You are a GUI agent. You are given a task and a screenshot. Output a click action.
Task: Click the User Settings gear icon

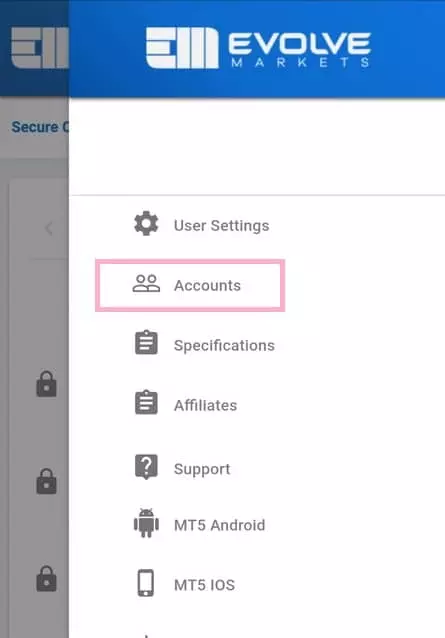146,223
